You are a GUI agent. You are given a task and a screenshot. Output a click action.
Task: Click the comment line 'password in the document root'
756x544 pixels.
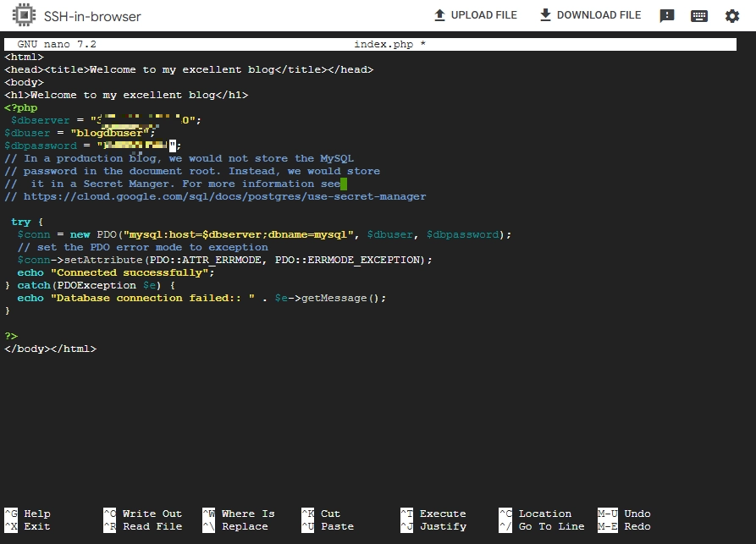click(192, 171)
